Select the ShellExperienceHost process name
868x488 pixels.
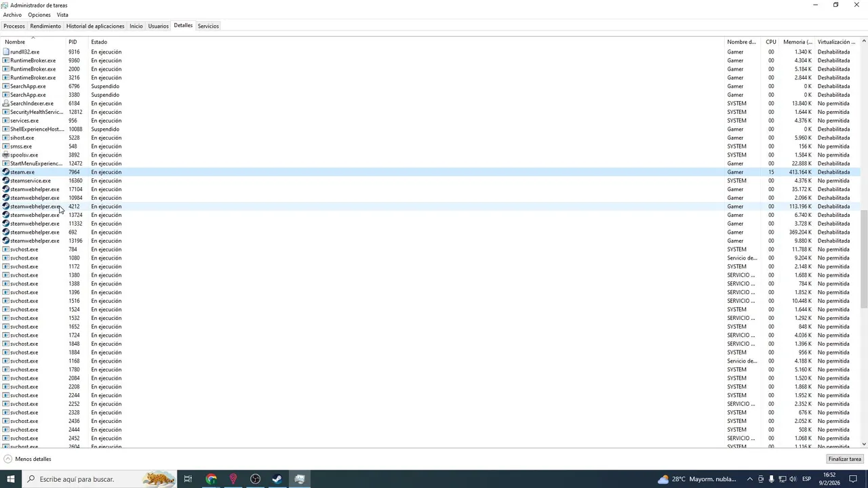[x=37, y=129]
